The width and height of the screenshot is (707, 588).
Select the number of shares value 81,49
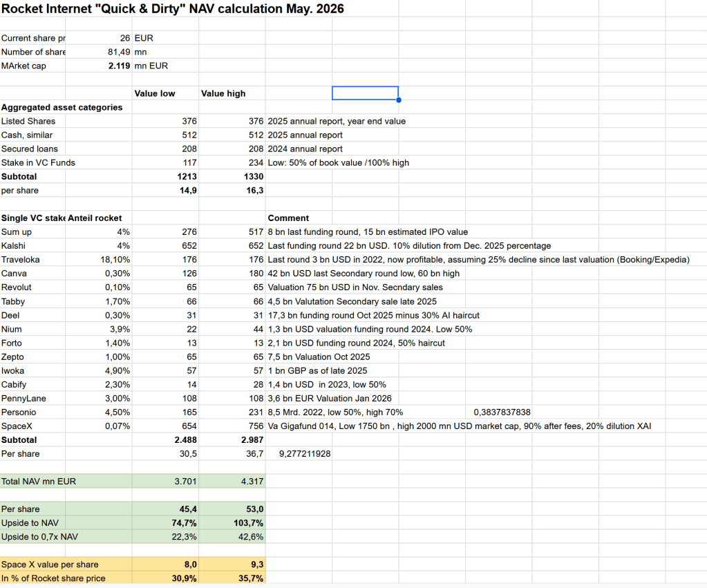tap(119, 52)
